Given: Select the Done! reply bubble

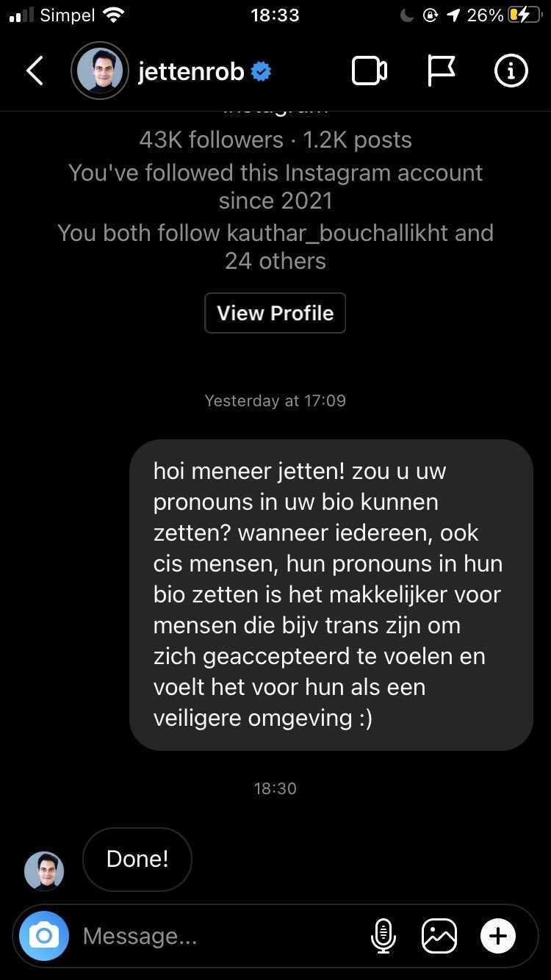Looking at the screenshot, I should (x=137, y=860).
